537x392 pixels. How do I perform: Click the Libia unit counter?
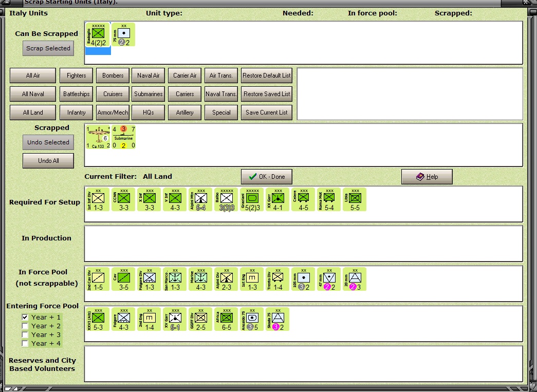point(355,199)
